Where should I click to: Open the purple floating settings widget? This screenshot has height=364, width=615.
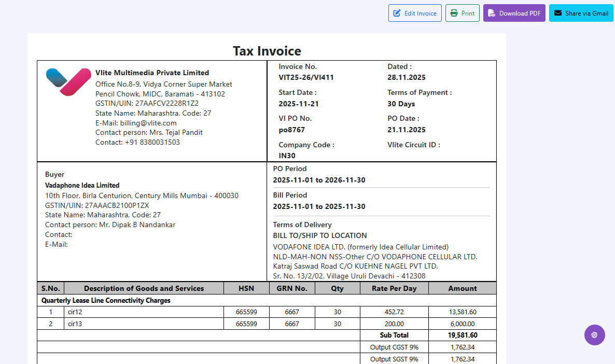click(595, 335)
